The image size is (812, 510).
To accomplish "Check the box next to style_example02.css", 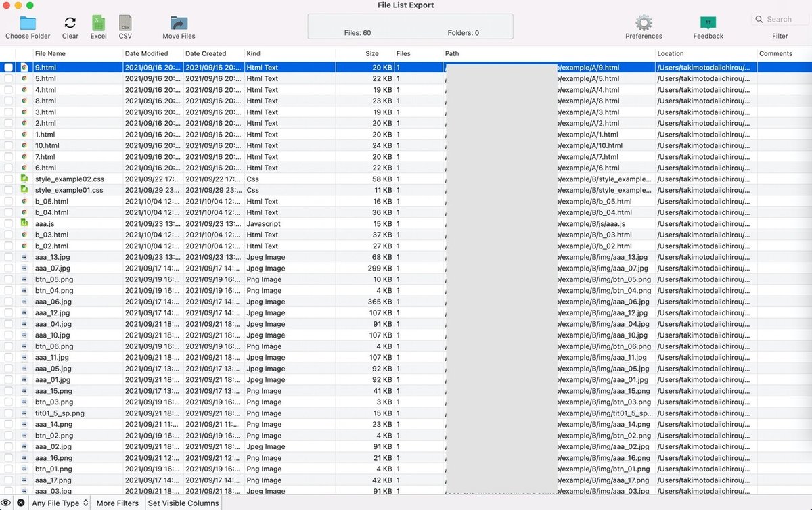I will (8, 179).
